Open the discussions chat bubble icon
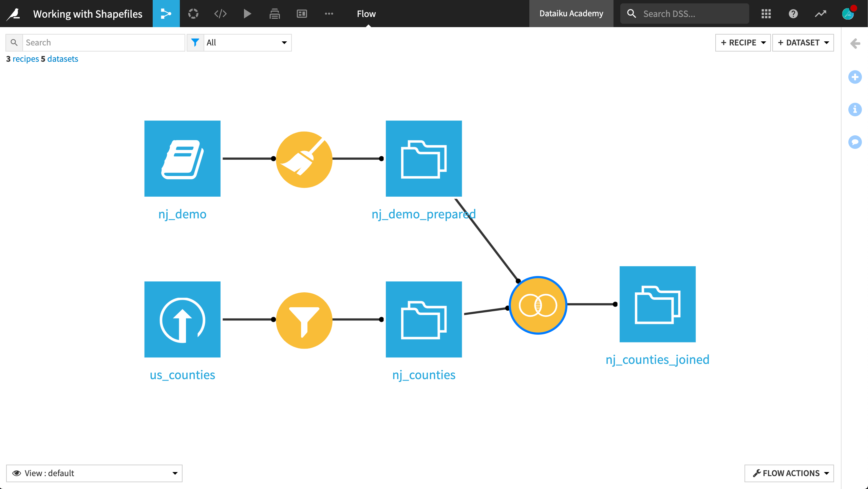868x489 pixels. pyautogui.click(x=855, y=142)
